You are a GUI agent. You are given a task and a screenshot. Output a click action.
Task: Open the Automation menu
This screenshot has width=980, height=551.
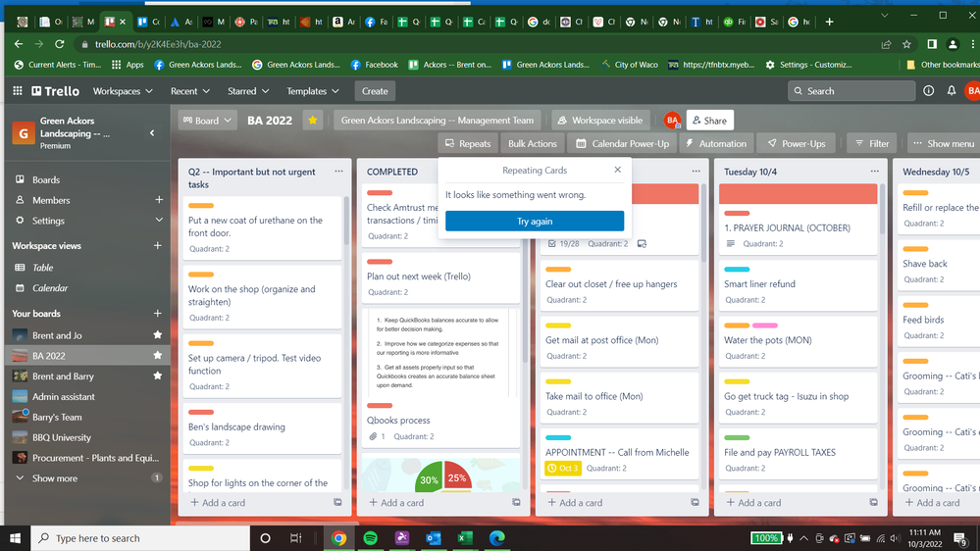click(715, 144)
